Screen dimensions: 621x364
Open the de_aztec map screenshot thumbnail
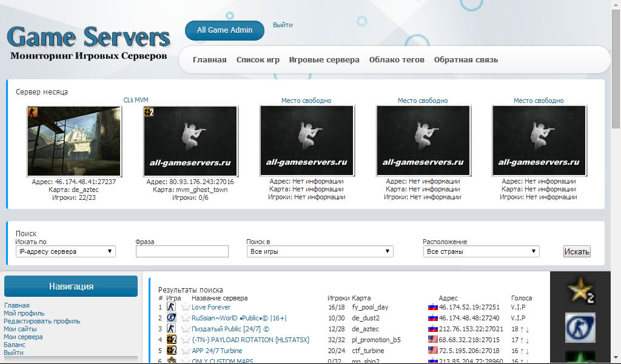click(x=74, y=141)
